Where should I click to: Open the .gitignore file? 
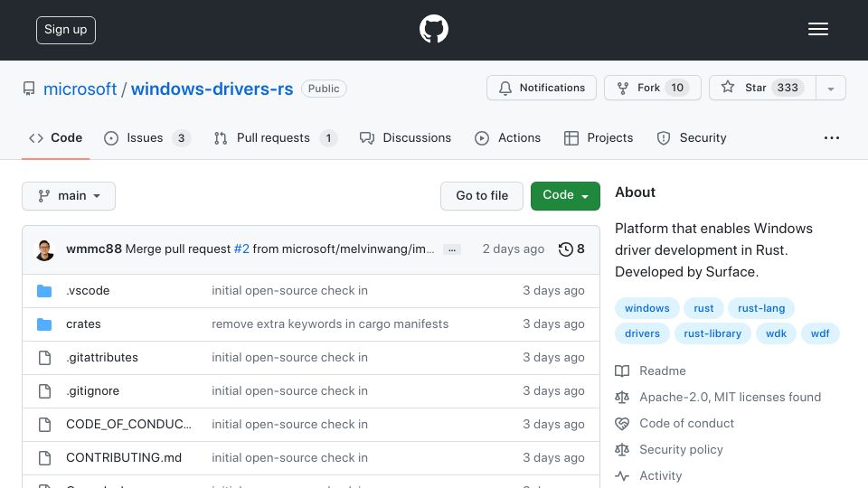pos(92,391)
